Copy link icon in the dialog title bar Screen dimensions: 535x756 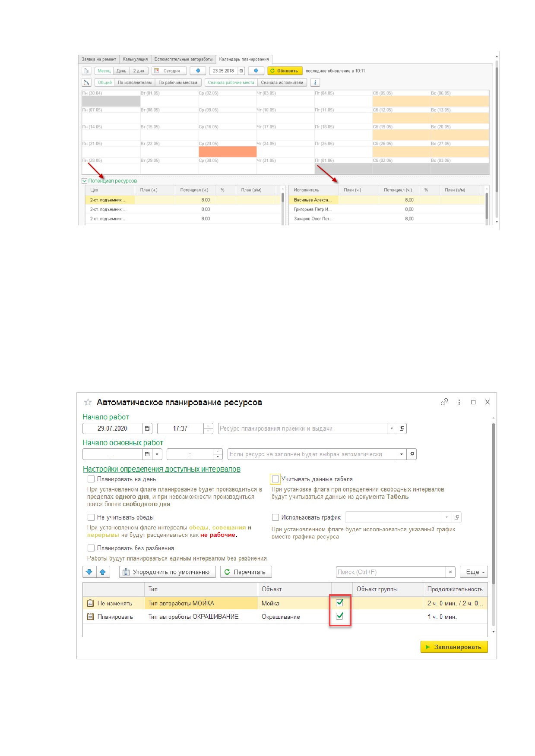tap(444, 402)
